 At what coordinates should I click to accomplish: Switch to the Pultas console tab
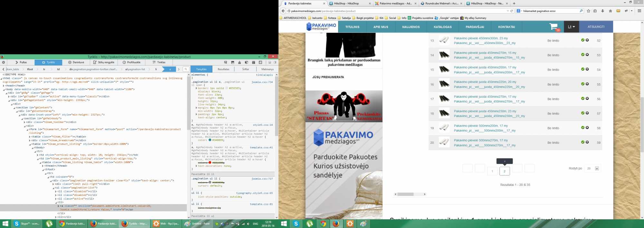(x=21, y=62)
